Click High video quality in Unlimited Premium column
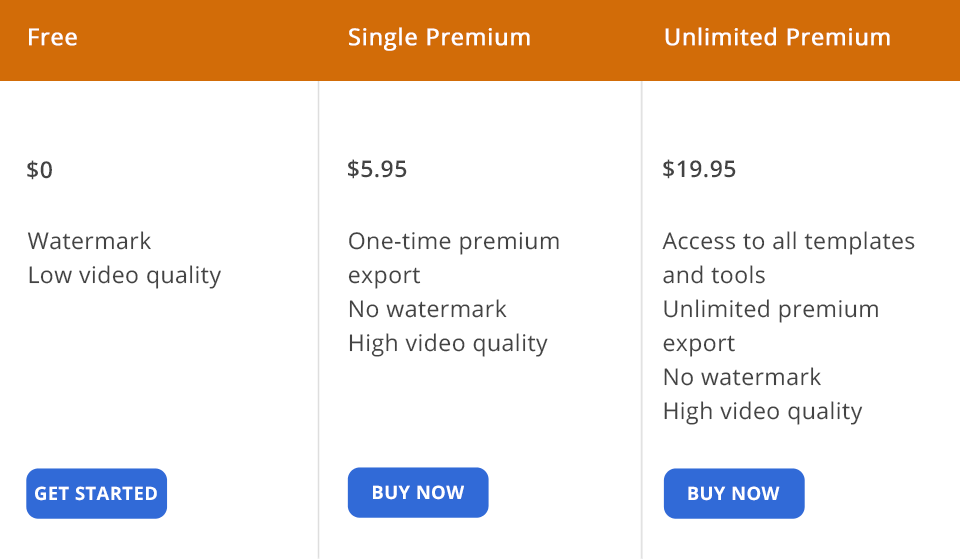This screenshot has height=559, width=960. pos(762,411)
